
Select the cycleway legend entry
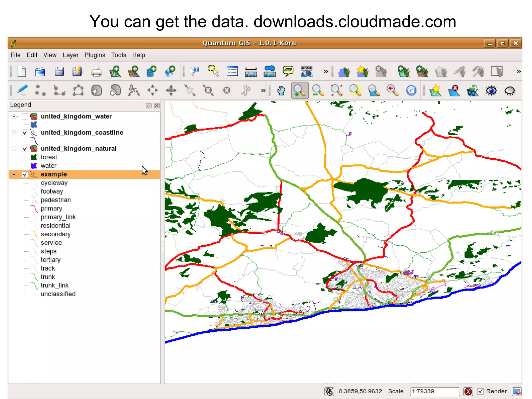pos(54,183)
